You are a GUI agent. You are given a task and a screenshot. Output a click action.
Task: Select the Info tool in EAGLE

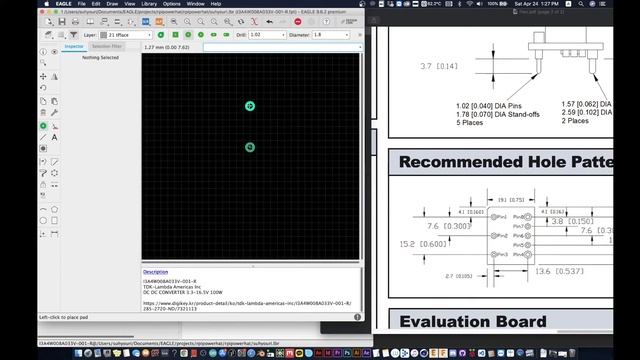pos(43,52)
